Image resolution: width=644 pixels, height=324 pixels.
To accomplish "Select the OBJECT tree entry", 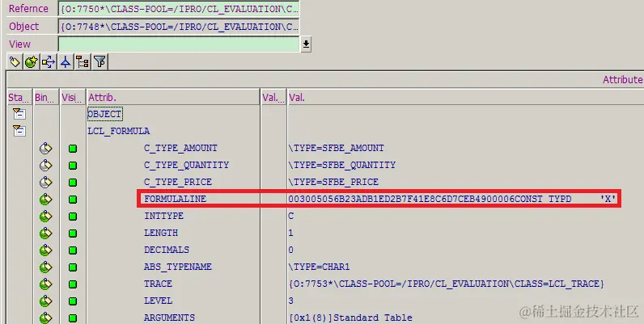I will pyautogui.click(x=104, y=114).
